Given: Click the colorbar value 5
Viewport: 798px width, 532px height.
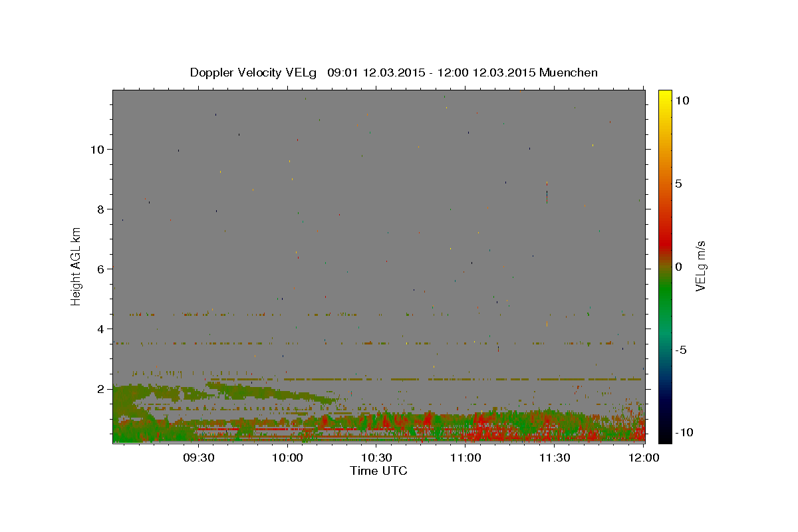Looking at the screenshot, I should [x=678, y=184].
